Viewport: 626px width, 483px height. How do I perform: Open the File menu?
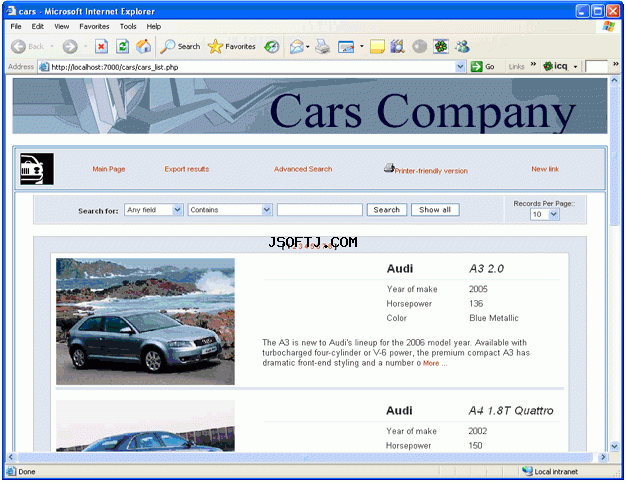tap(16, 26)
